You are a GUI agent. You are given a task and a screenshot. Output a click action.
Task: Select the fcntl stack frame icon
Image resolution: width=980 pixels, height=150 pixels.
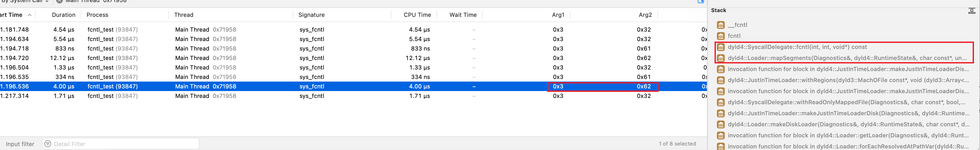click(721, 36)
